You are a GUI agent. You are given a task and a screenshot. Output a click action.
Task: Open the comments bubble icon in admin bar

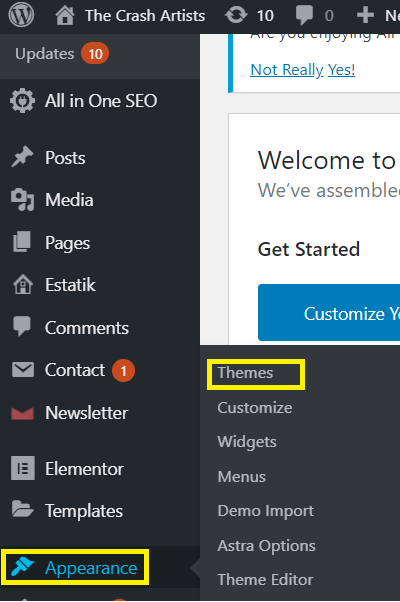point(304,16)
